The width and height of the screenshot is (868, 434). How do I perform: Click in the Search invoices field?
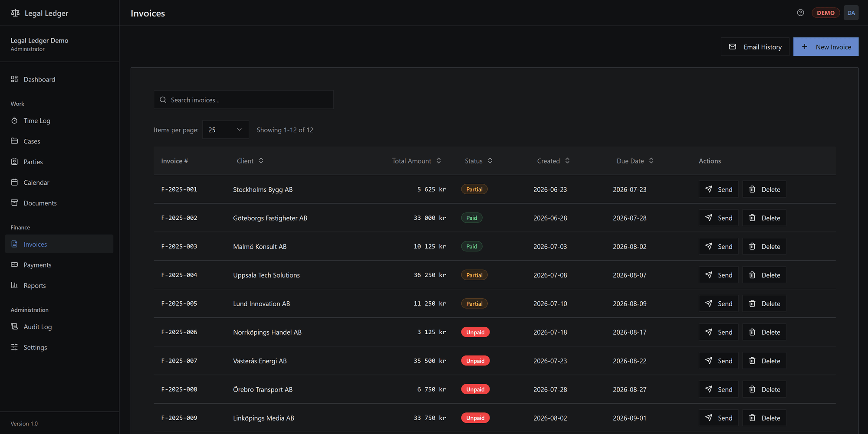pyautogui.click(x=243, y=100)
